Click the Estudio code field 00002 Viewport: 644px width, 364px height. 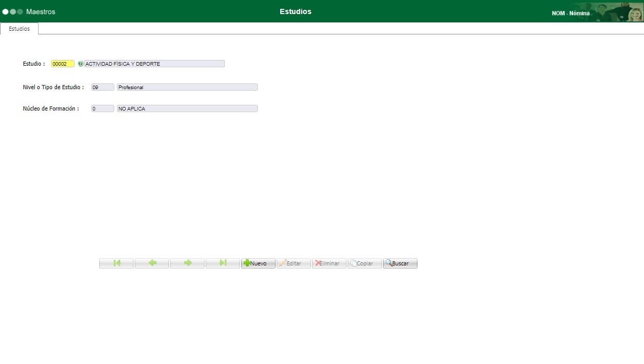pyautogui.click(x=63, y=64)
